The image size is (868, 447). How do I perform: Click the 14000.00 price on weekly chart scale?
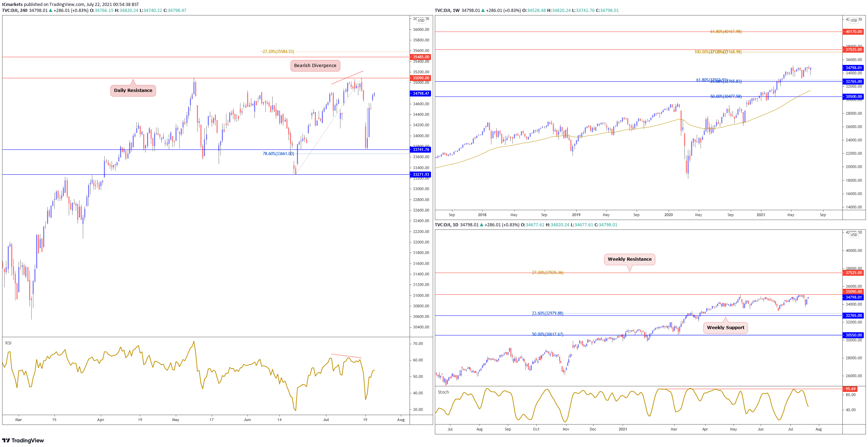click(854, 207)
